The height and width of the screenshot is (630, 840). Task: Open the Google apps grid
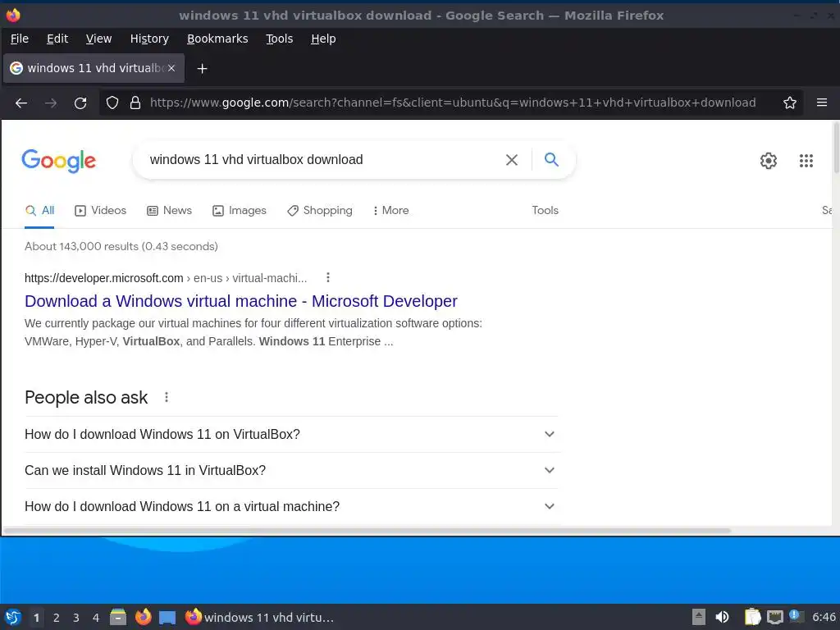(806, 161)
